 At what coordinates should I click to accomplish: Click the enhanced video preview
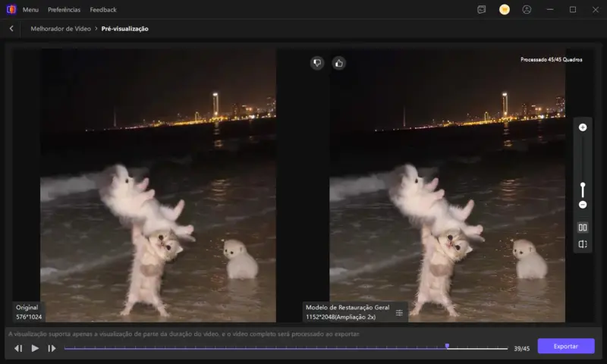(447, 185)
